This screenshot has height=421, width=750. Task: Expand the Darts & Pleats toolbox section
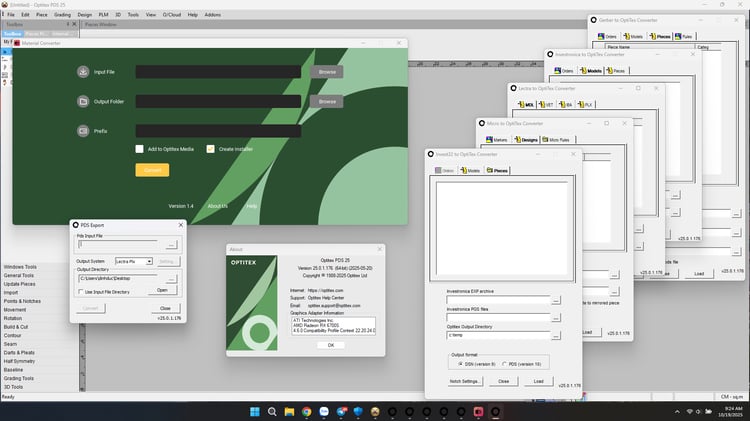click(20, 353)
